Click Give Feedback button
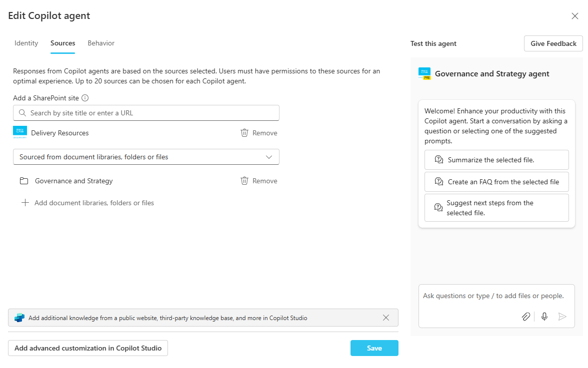Screen dimensions: 588x368 click(x=553, y=43)
